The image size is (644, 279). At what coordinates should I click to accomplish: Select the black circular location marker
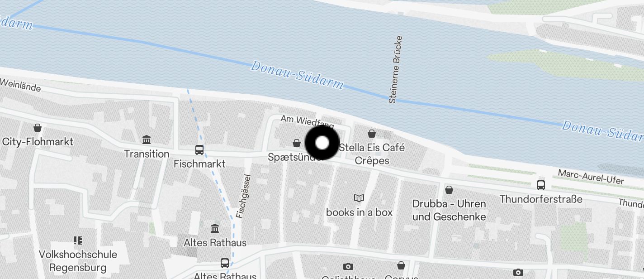(x=322, y=143)
